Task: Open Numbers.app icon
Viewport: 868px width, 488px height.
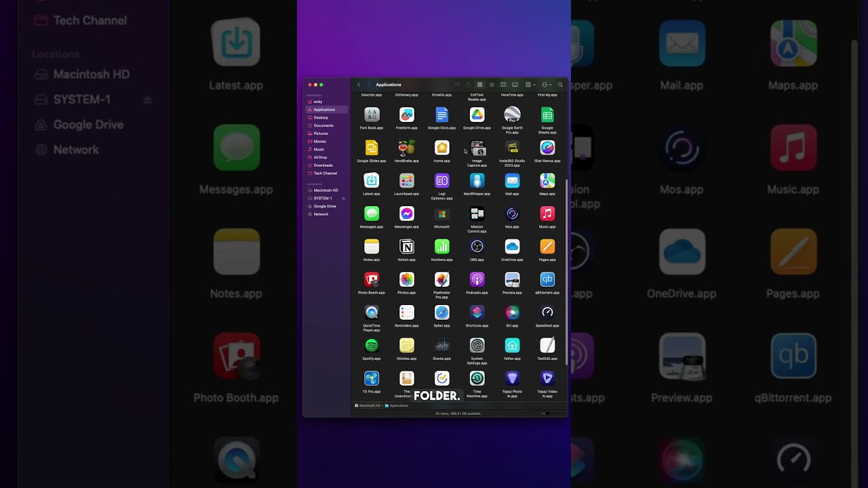Action: tap(442, 246)
